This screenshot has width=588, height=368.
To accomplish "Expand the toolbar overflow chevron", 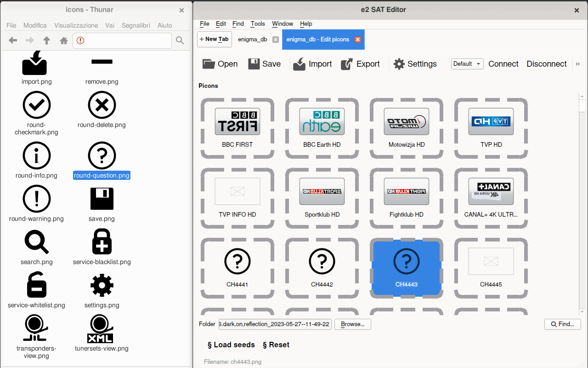I will [x=578, y=64].
